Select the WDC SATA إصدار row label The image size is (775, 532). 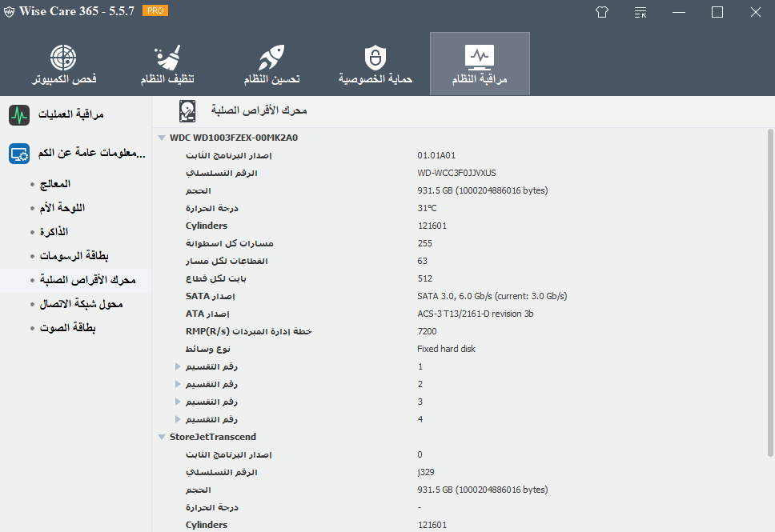(x=210, y=296)
